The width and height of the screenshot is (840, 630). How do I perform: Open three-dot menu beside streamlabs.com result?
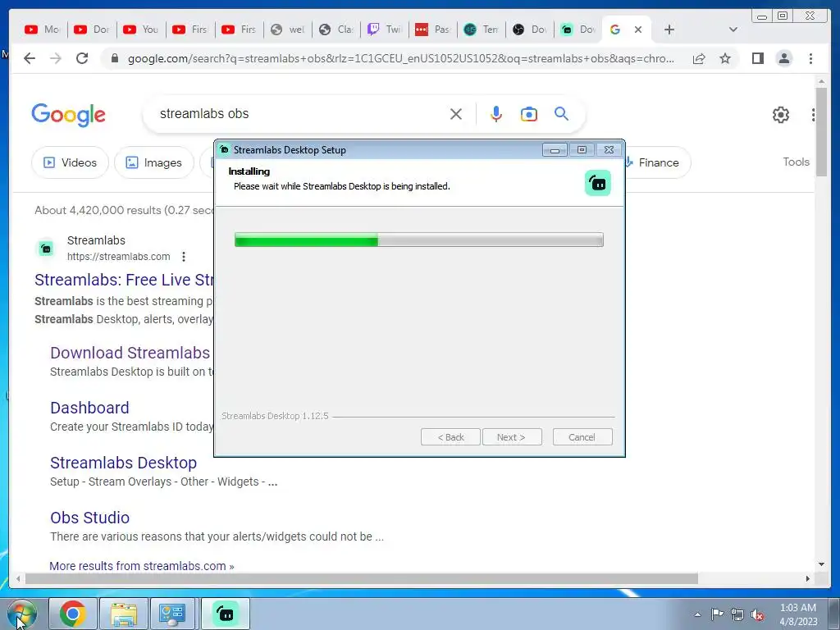point(184,257)
